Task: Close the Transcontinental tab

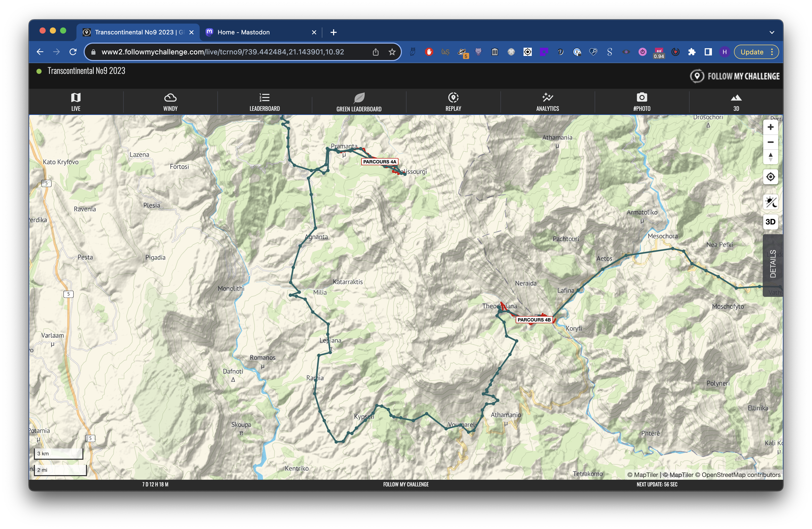Action: (191, 32)
